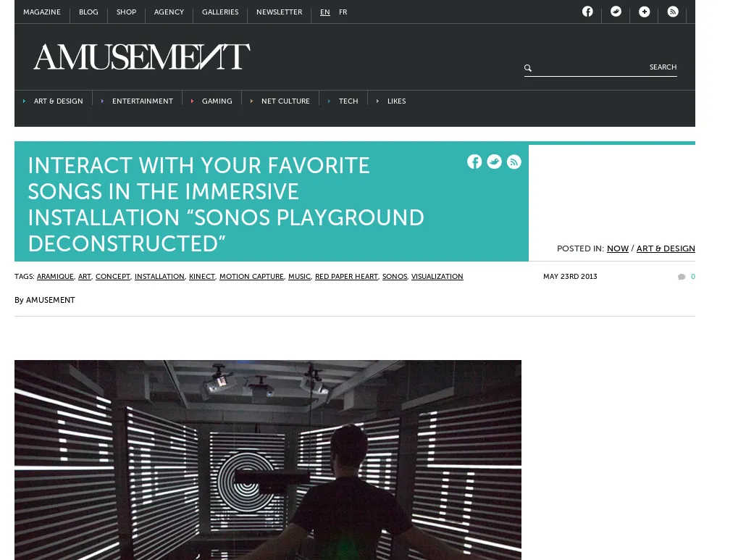
Task: Open the INSTALLATION tag
Action: (x=159, y=277)
